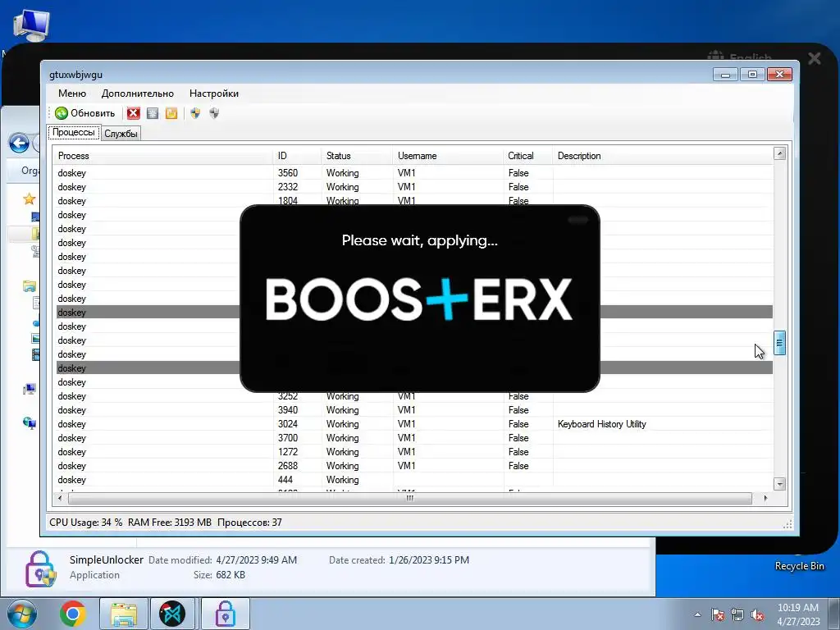Open the Дополнительно menu
Viewport: 840px width, 630px height.
(x=138, y=94)
